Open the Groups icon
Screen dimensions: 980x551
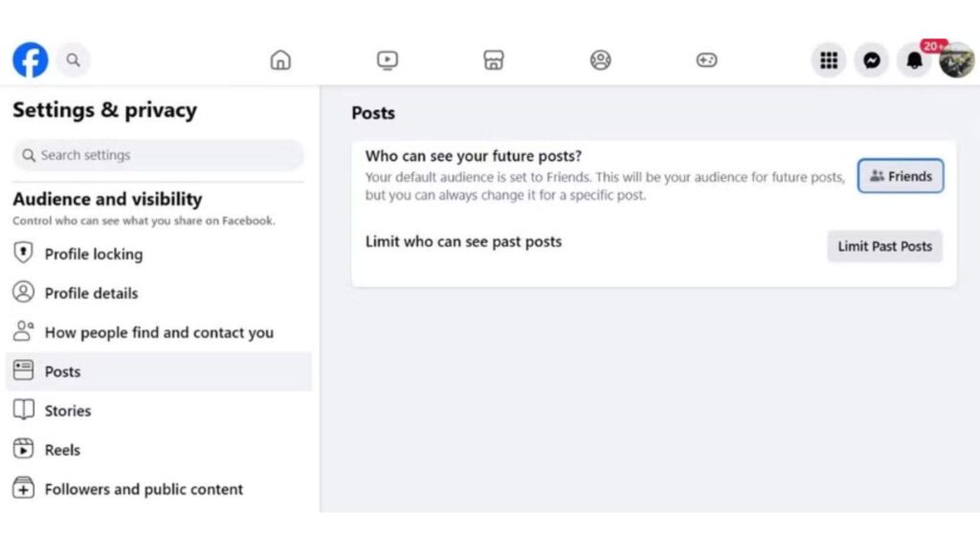(599, 59)
